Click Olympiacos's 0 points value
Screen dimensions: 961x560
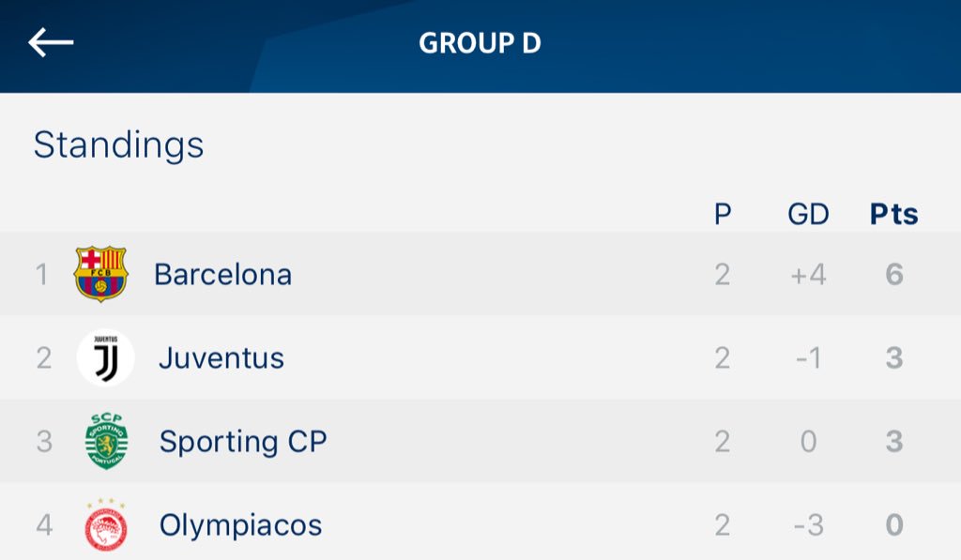coord(894,525)
